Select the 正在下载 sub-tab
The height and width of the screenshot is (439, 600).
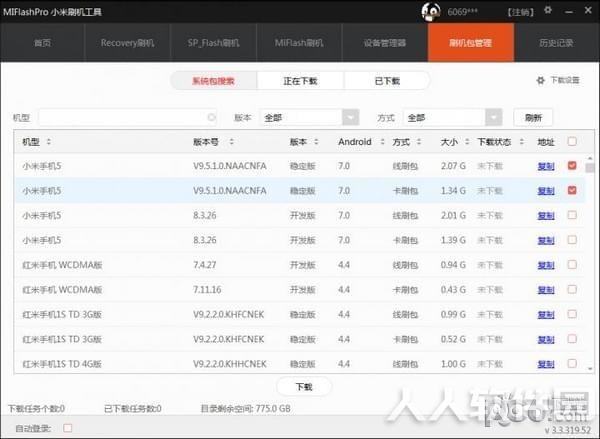click(x=300, y=81)
